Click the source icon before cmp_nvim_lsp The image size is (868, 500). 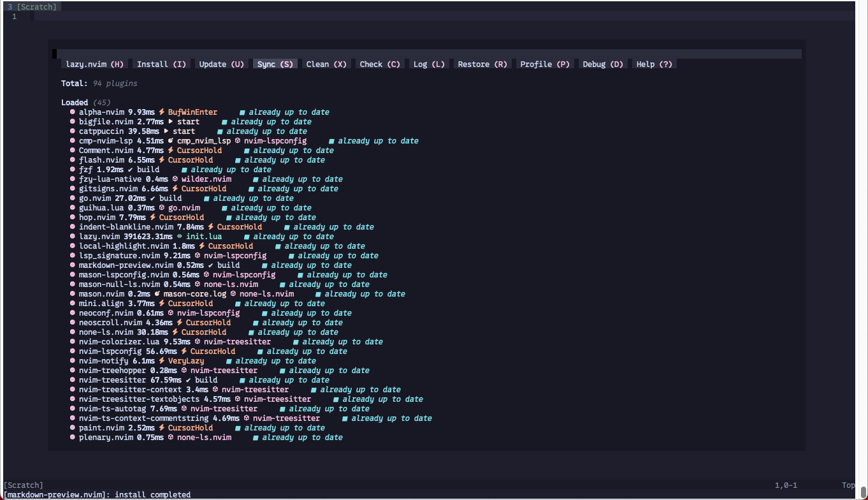[171, 141]
